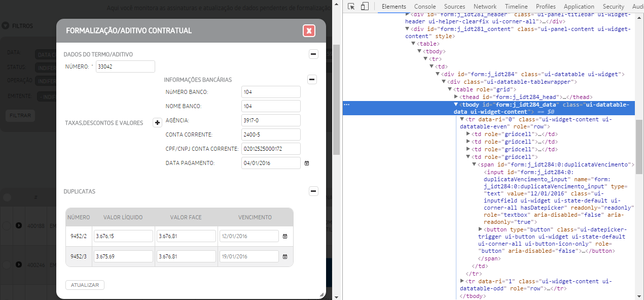Open calendar for 12/01/2016 vencimento
The width and height of the screenshot is (644, 300).
(x=284, y=236)
